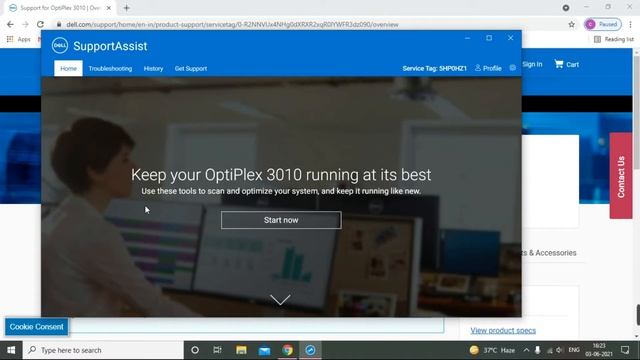Viewport: 640px width, 360px height.
Task: Open the History tab
Action: [x=153, y=69]
